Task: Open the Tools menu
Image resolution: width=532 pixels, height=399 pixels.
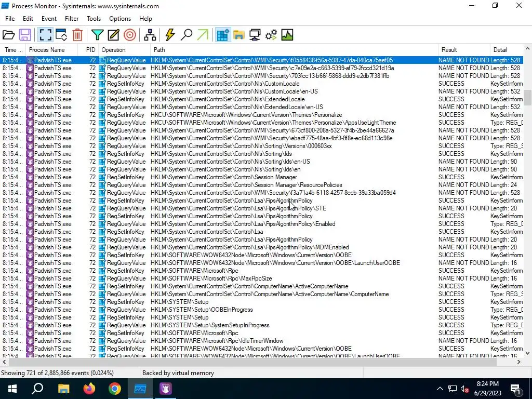Action: [x=94, y=19]
